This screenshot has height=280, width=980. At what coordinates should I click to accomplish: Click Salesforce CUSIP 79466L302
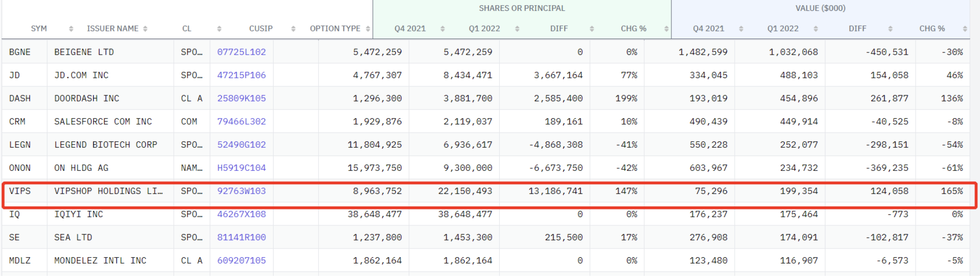point(241,121)
